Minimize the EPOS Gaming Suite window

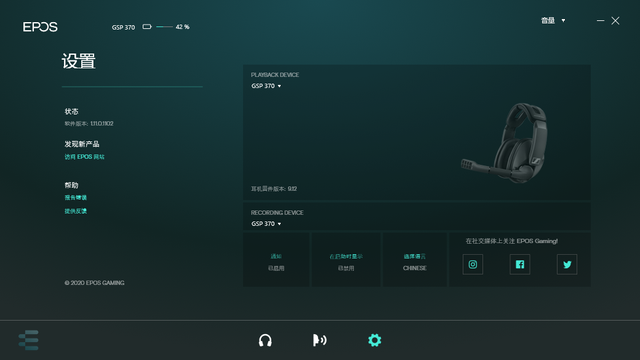600,20
